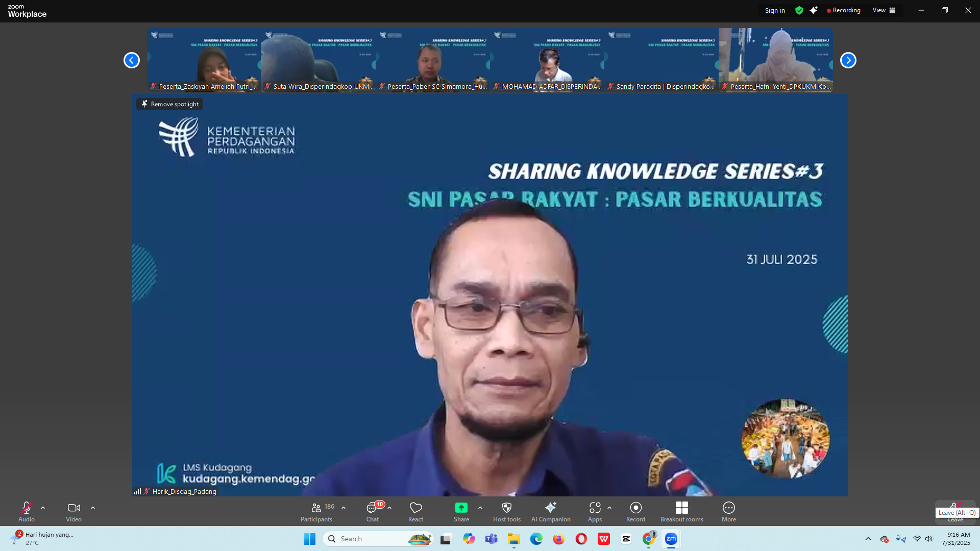
Task: Open Host tools shield
Action: 507,512
